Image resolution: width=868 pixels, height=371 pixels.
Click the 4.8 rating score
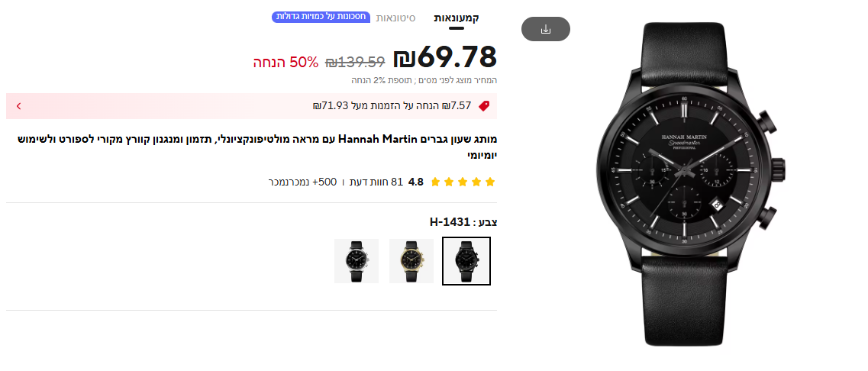click(x=415, y=182)
